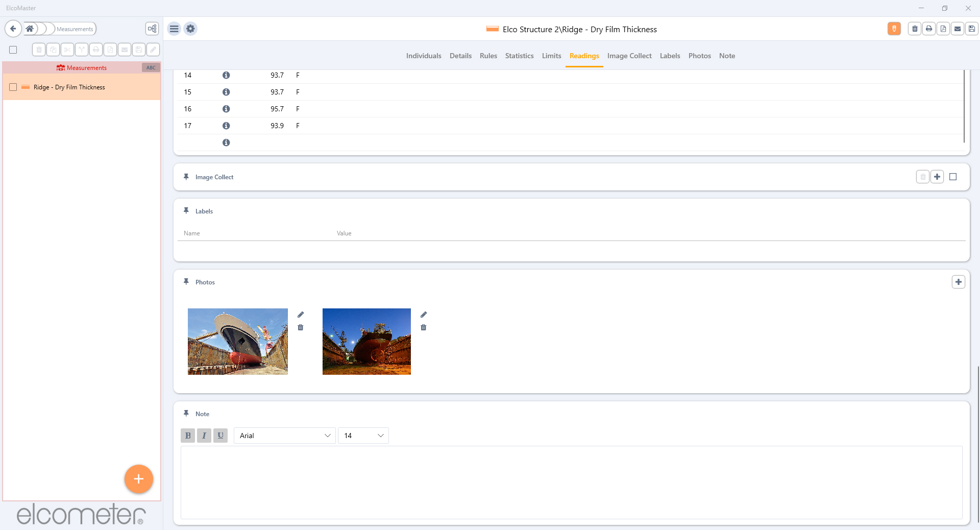Apply bold formatting in the Note editor
Viewport: 980px width, 530px height.
187,436
